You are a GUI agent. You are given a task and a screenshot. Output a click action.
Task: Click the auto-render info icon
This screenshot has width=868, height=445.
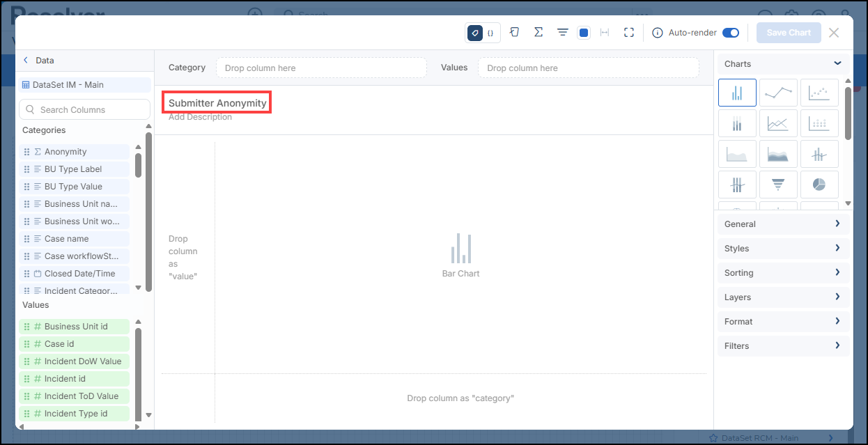click(x=657, y=33)
